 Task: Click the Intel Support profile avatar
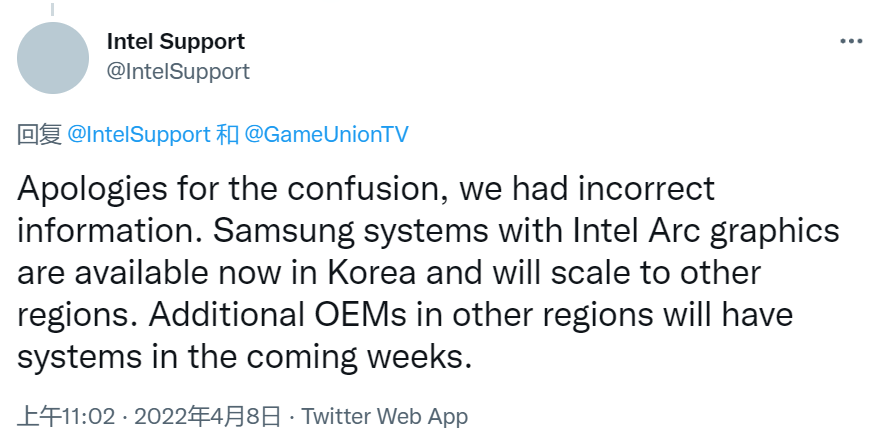pos(53,58)
